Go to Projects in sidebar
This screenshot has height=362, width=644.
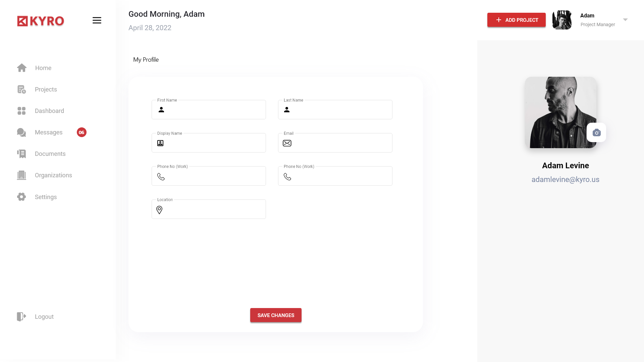coord(46,89)
